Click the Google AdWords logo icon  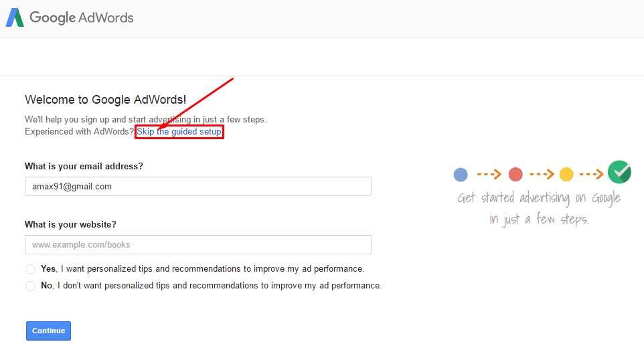pyautogui.click(x=15, y=17)
